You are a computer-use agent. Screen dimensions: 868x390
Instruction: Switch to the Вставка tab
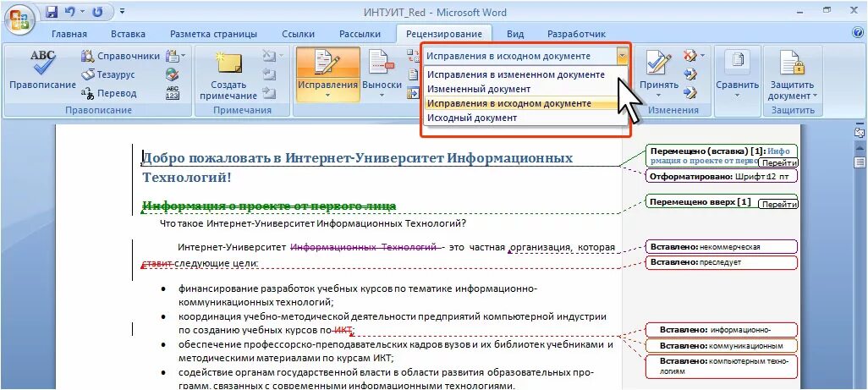click(x=128, y=34)
